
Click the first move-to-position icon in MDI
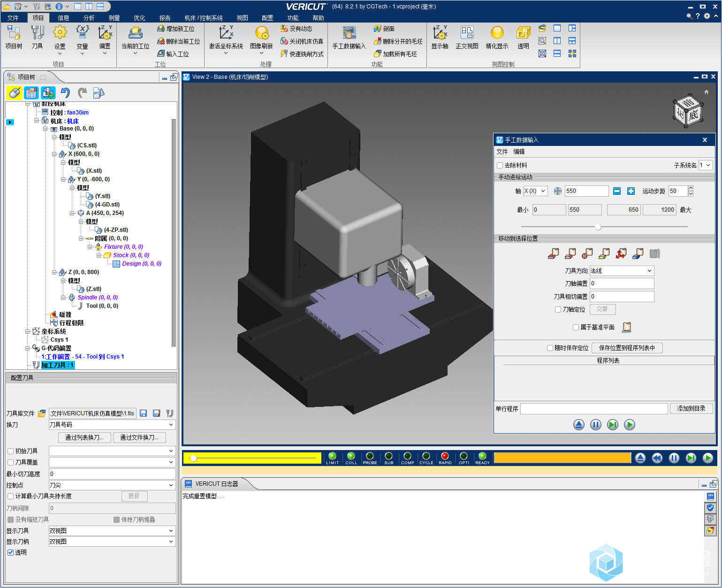[554, 254]
